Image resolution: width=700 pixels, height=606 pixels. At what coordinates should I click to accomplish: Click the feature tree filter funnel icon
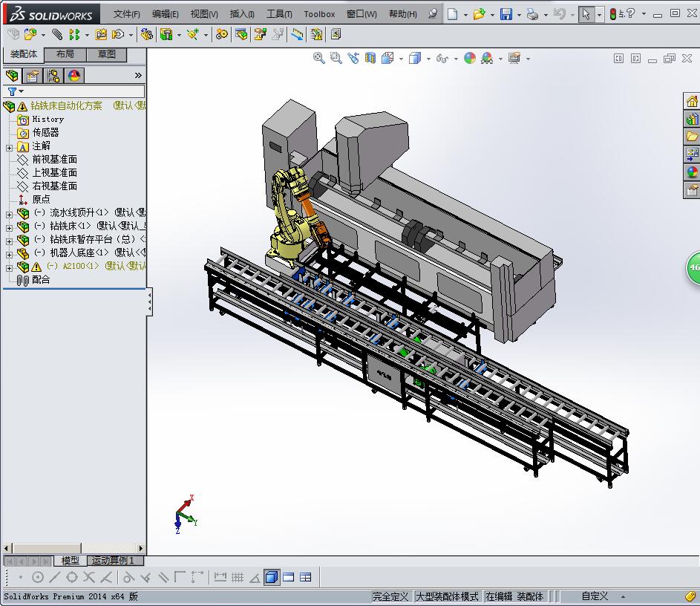click(12, 91)
